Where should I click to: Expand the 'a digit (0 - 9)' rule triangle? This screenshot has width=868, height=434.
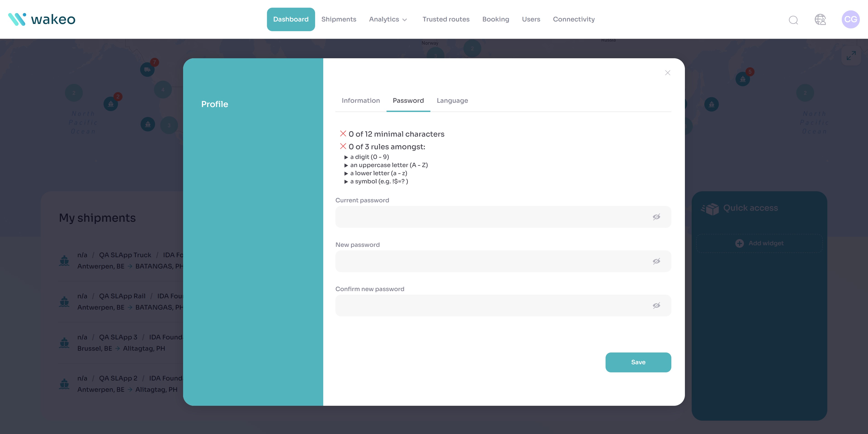click(346, 157)
